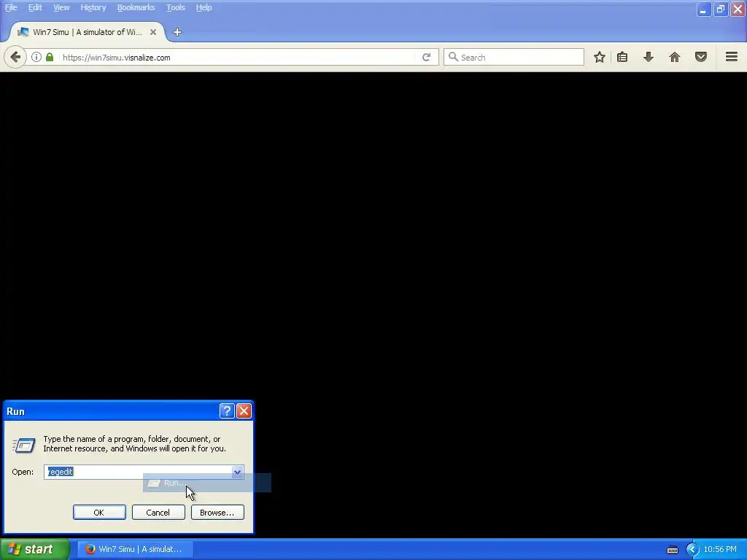Click the Run dialog help question mark
The image size is (747, 560).
pos(227,411)
